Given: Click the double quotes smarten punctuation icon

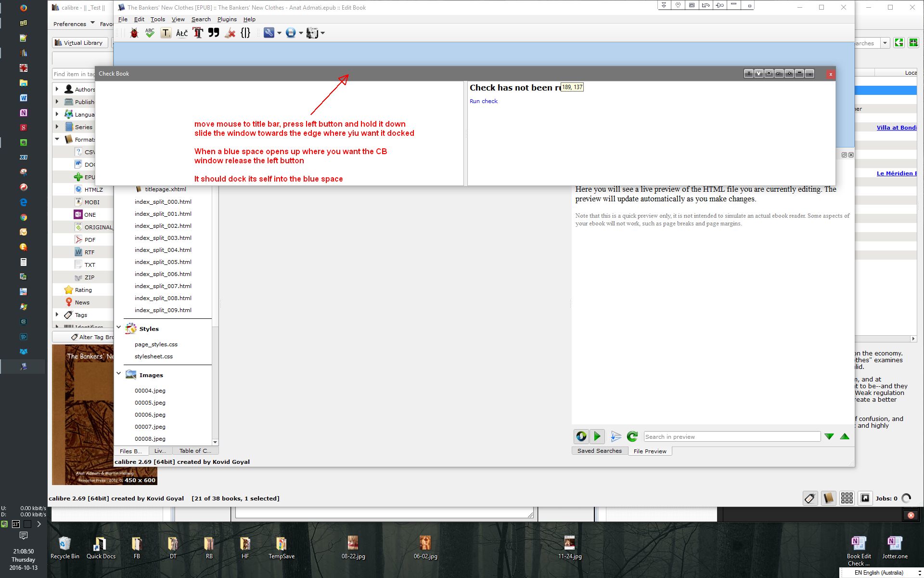Looking at the screenshot, I should 214,33.
